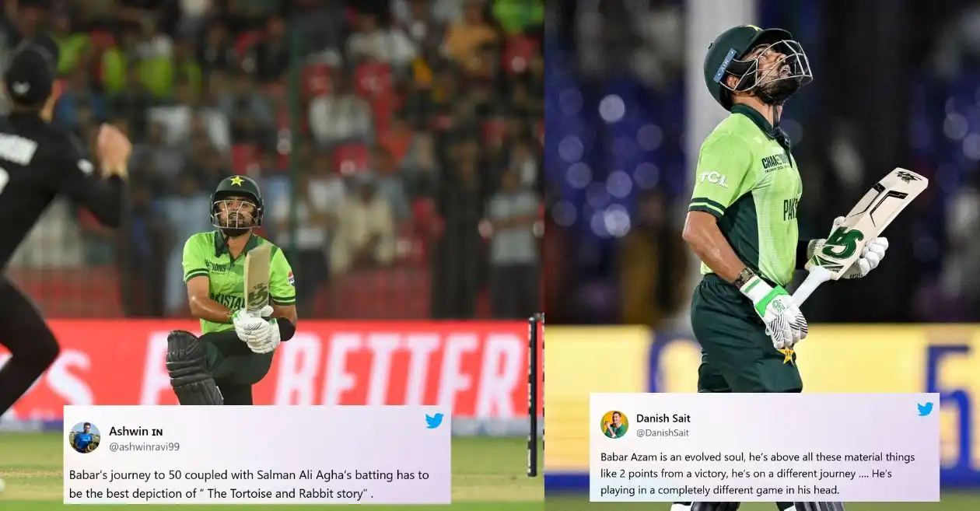Click the black stump beside the pitch

coord(535,394)
